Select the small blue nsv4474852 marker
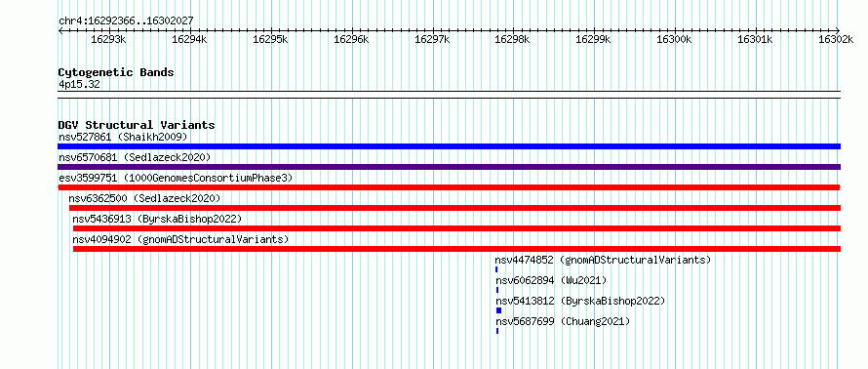Image resolution: width=868 pixels, height=369 pixels. (496, 269)
